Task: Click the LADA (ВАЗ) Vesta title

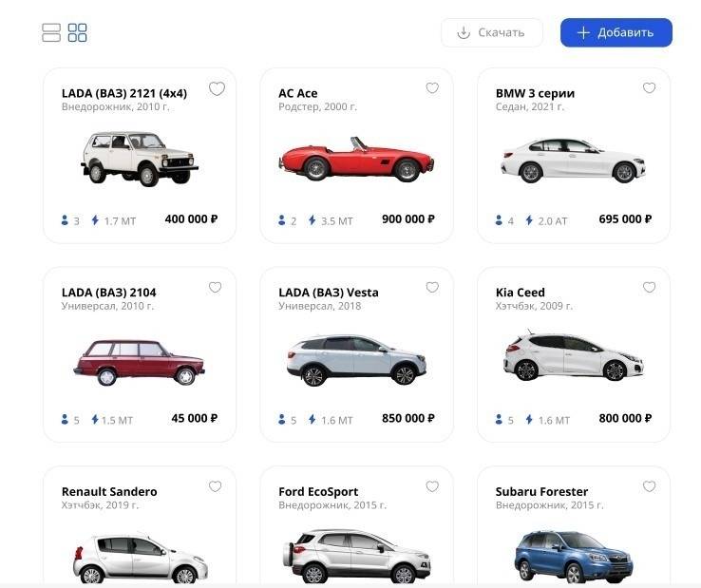Action: (x=329, y=293)
